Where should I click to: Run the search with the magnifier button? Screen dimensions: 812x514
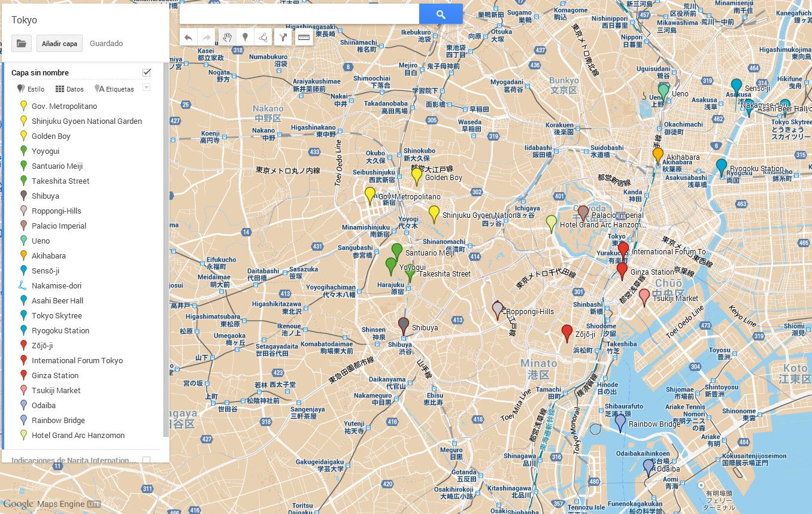click(x=441, y=13)
